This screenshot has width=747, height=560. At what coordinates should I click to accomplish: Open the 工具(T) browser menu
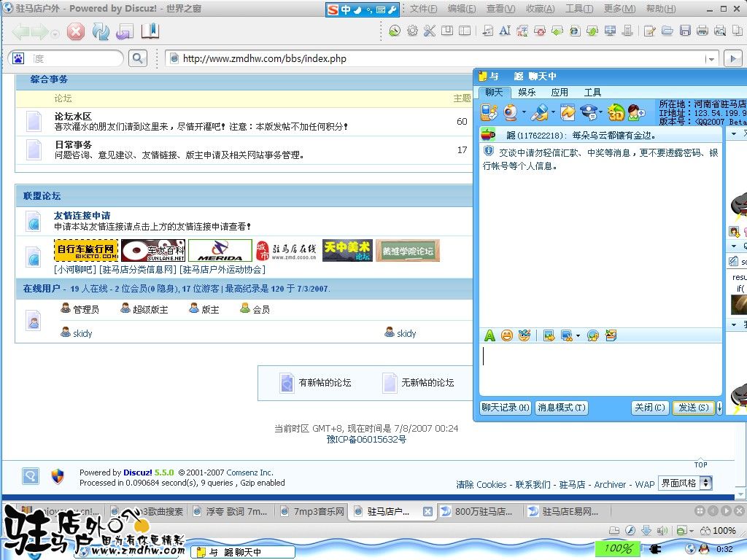tap(579, 9)
